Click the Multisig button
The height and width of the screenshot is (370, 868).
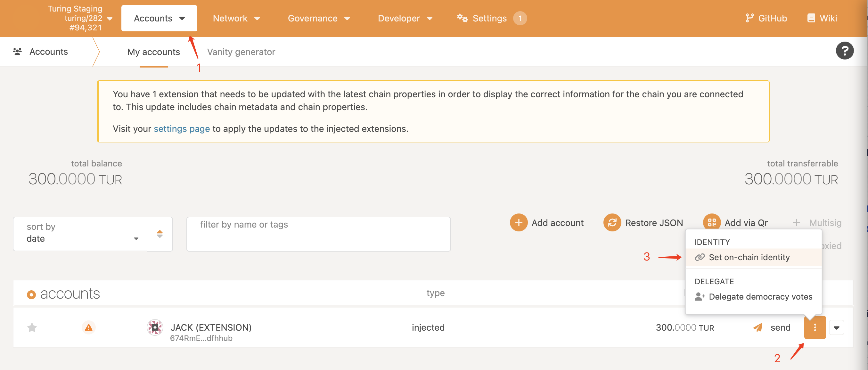817,222
